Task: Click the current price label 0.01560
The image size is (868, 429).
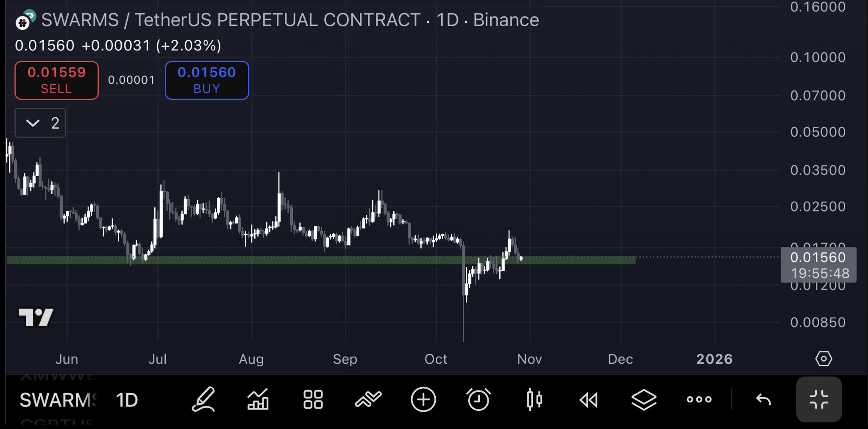Action: pos(818,257)
